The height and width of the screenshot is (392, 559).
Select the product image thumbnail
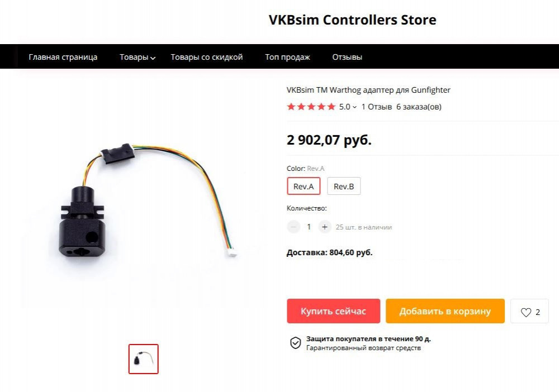143,359
